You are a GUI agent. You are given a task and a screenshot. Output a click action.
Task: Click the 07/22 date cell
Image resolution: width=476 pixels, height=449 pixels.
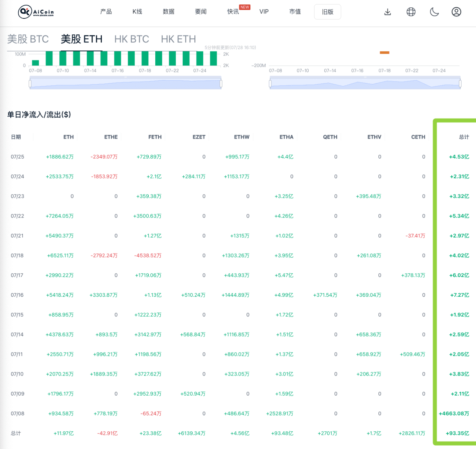(17, 216)
